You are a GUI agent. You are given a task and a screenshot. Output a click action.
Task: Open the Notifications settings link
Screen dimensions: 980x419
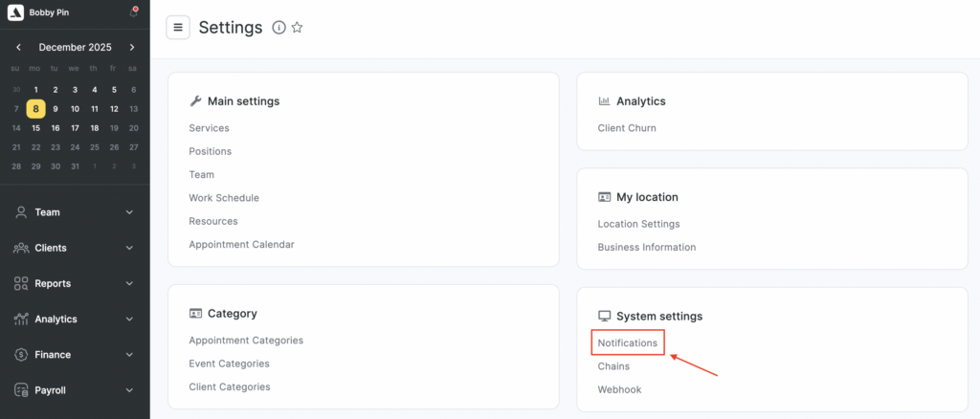point(627,342)
